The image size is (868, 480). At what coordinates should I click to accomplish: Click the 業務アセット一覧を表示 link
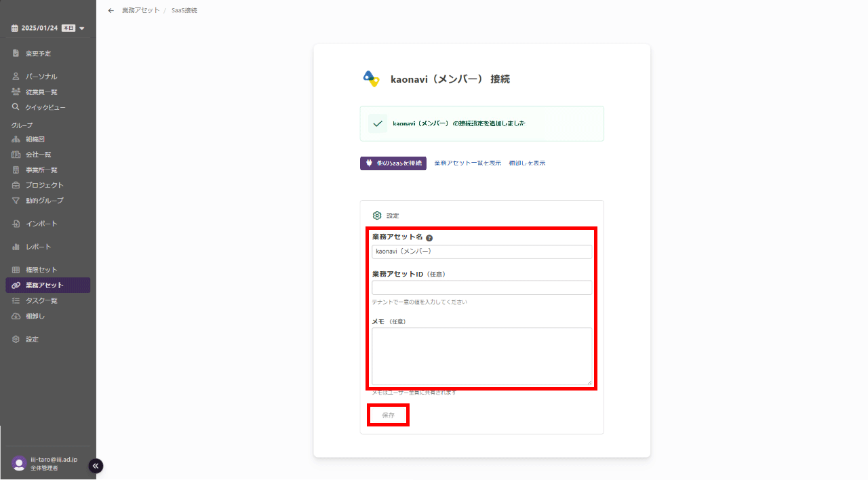(x=467, y=163)
